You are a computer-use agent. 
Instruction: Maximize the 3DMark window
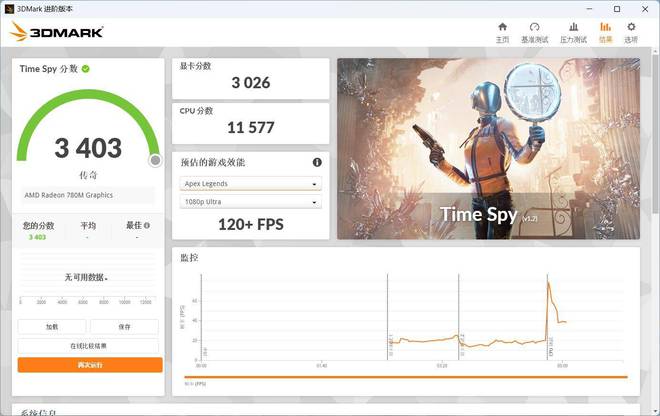tap(617, 9)
